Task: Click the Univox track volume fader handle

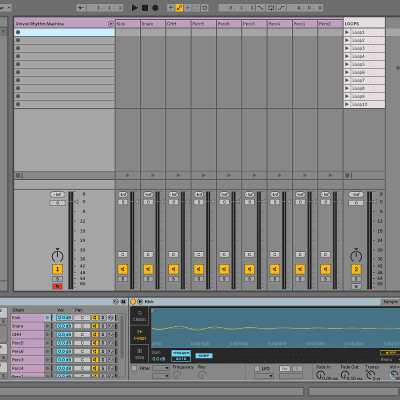Action: point(76,202)
